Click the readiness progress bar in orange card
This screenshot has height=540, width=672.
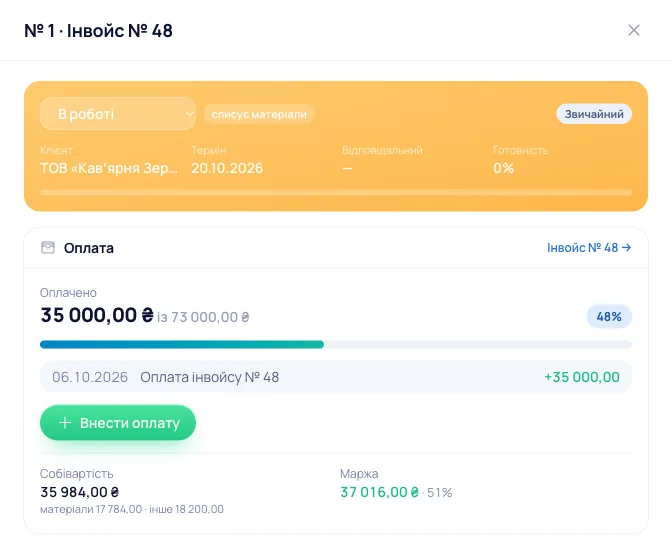pos(336,192)
